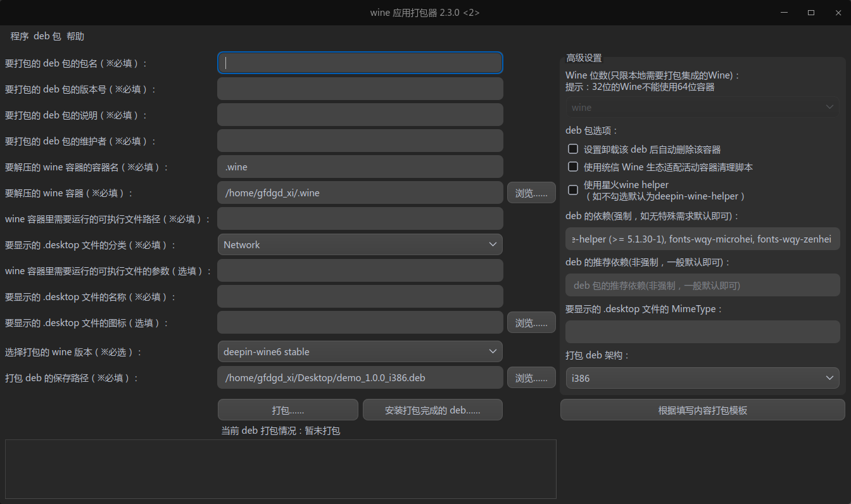Image resolution: width=851 pixels, height=504 pixels.
Task: Open the deb 包 menu
Action: point(47,37)
